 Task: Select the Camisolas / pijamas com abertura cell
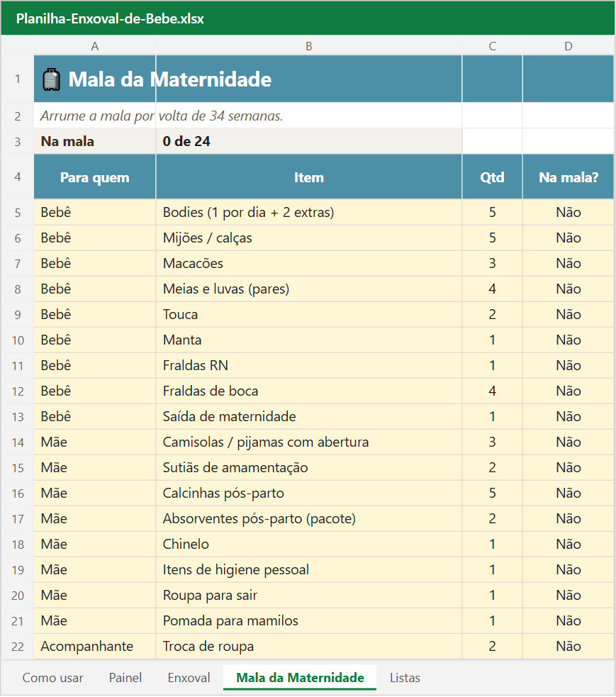coord(309,442)
